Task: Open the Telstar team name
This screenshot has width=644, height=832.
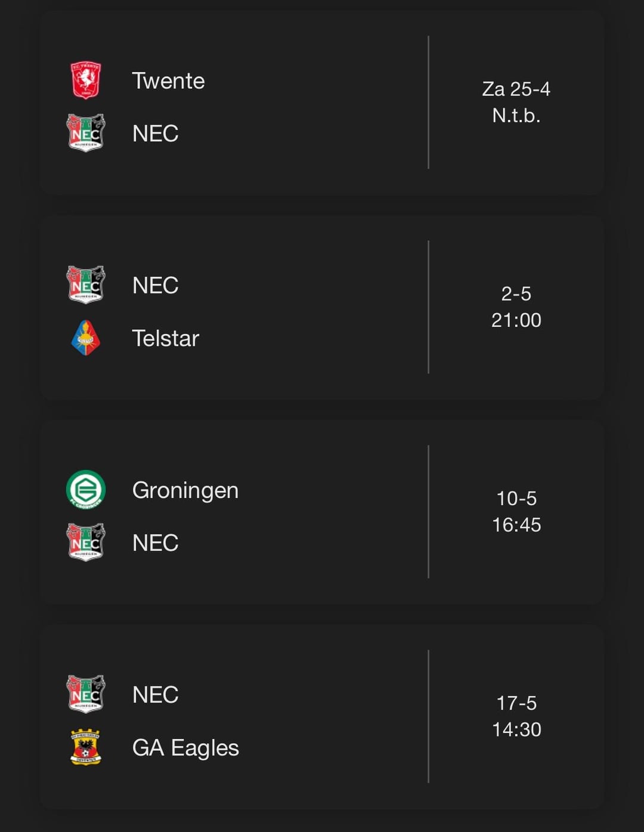Action: 165,338
